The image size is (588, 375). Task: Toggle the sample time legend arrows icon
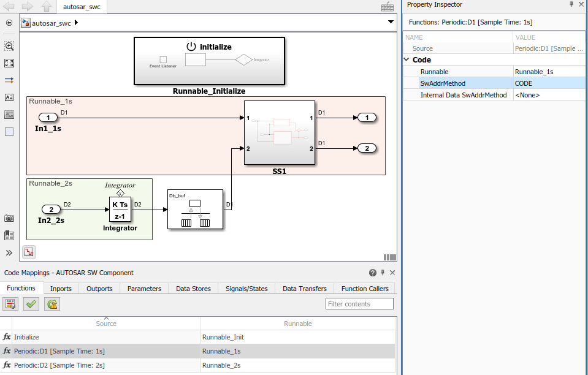9,80
